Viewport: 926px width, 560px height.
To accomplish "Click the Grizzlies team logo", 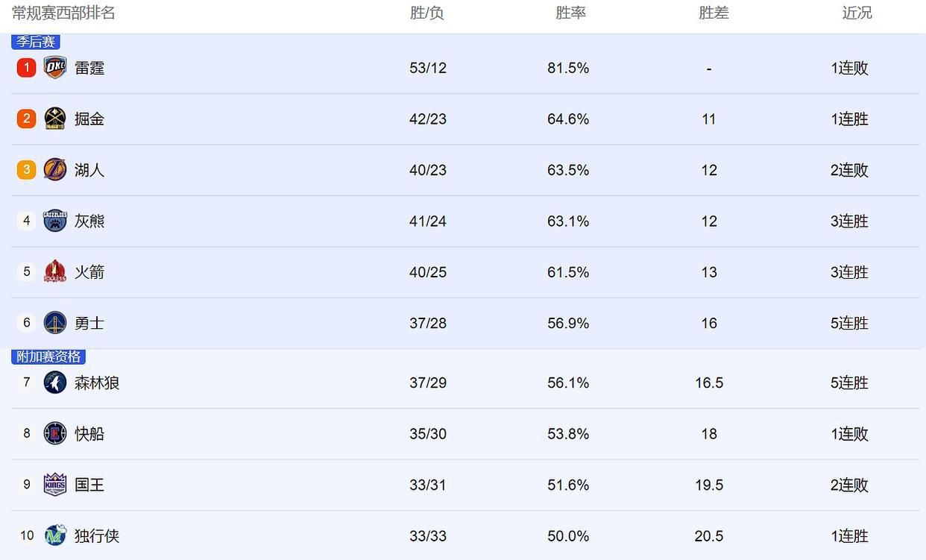I will pyautogui.click(x=55, y=221).
